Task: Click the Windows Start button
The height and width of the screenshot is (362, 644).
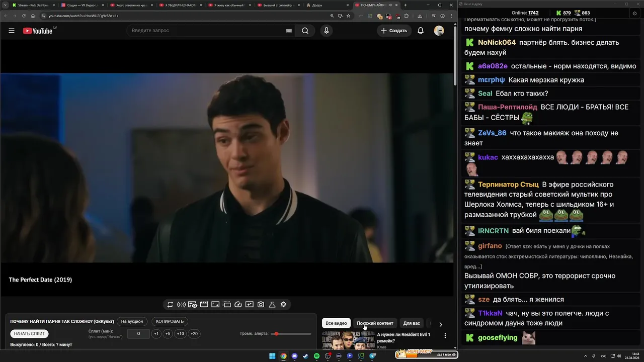Action: click(272, 356)
